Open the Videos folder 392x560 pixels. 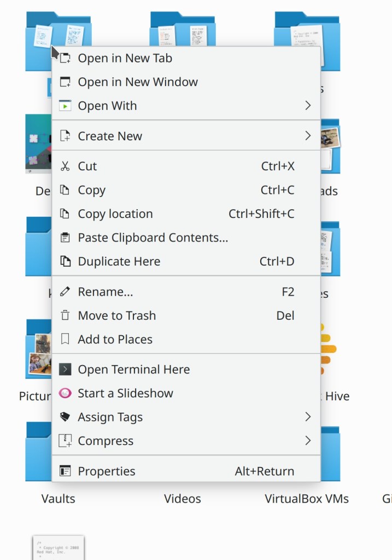point(183,490)
